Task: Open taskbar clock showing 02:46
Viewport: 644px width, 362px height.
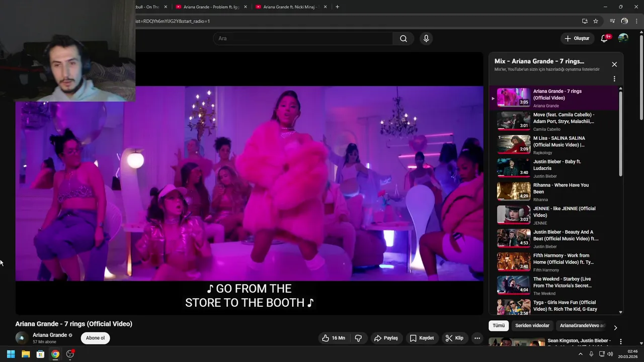Action: click(628, 354)
